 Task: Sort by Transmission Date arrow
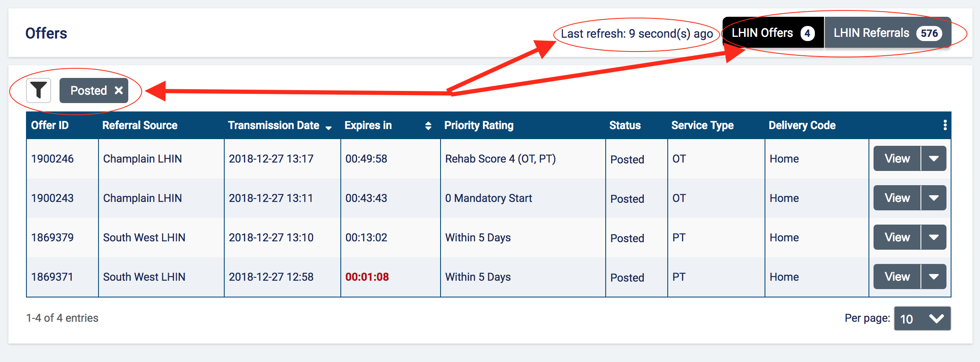[329, 128]
